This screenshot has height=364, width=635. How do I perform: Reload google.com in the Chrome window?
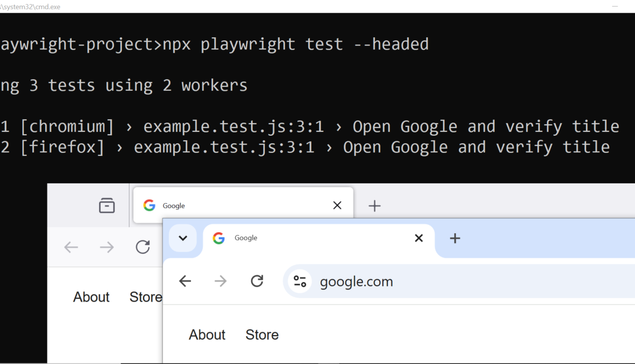(x=257, y=281)
